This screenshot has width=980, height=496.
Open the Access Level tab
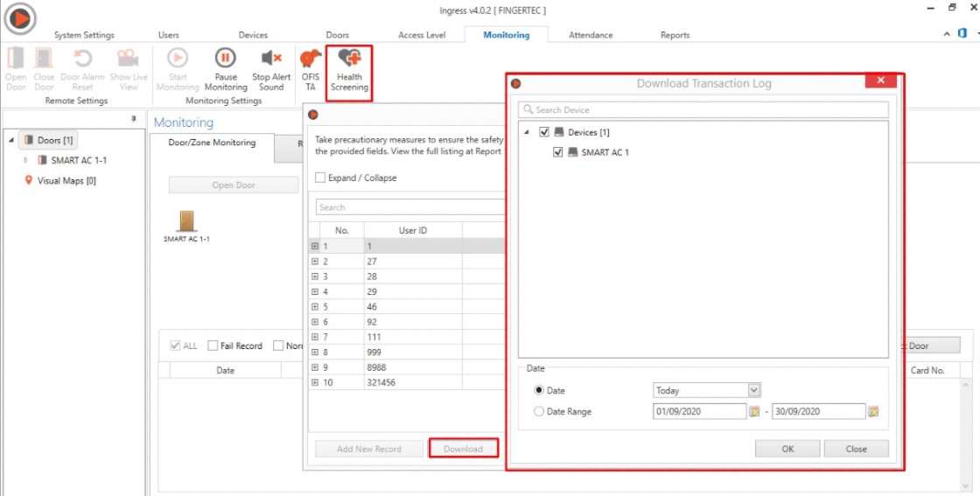(422, 35)
